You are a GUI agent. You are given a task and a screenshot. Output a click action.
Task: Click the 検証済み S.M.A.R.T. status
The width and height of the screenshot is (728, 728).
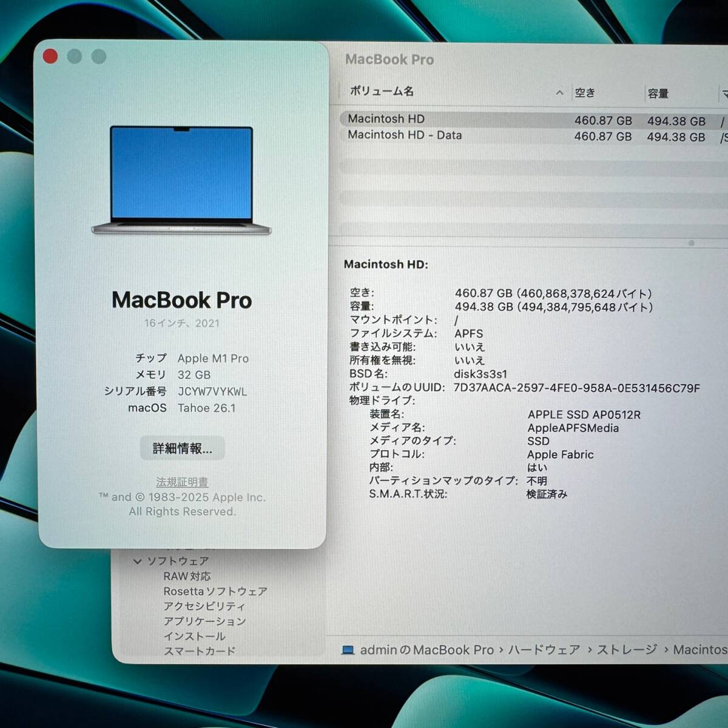pyautogui.click(x=547, y=494)
